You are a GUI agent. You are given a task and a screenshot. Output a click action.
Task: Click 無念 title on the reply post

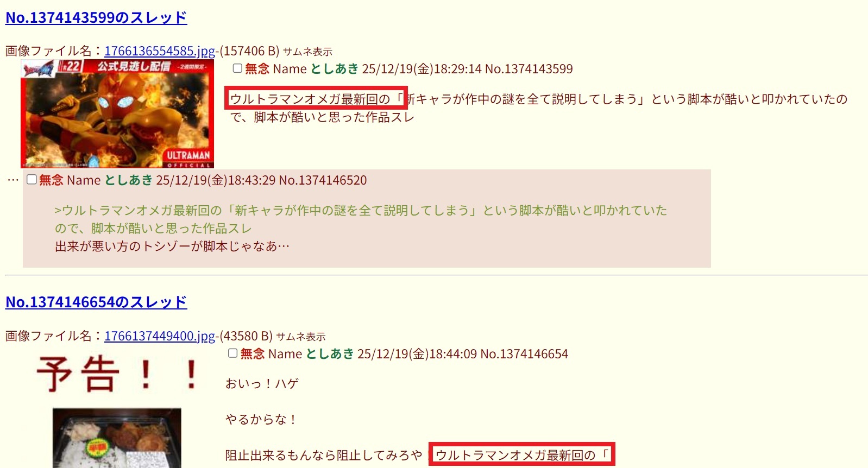[x=51, y=180]
